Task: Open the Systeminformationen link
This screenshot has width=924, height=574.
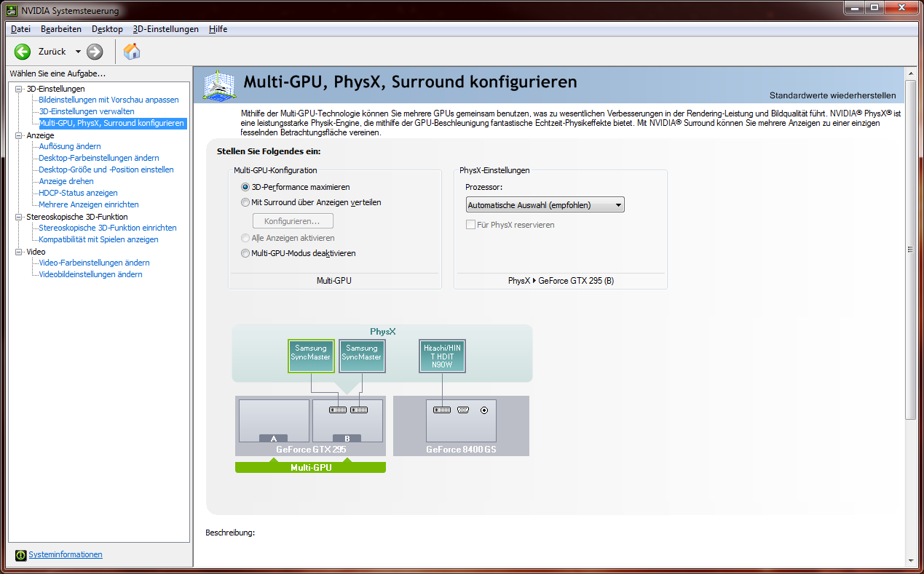Action: [x=66, y=554]
